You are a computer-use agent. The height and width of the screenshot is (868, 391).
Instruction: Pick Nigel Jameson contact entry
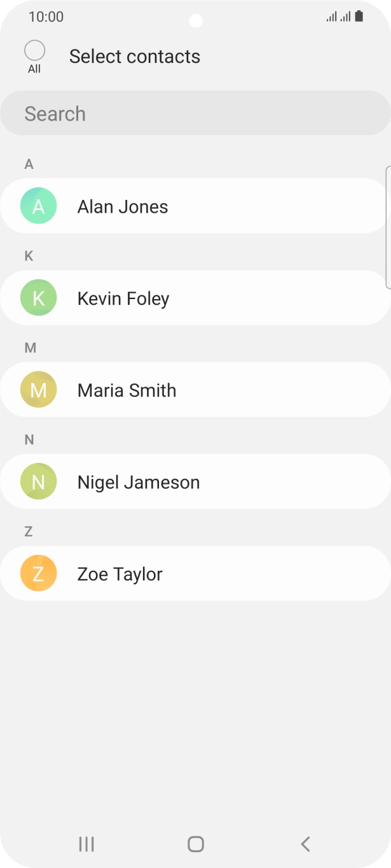(x=139, y=483)
